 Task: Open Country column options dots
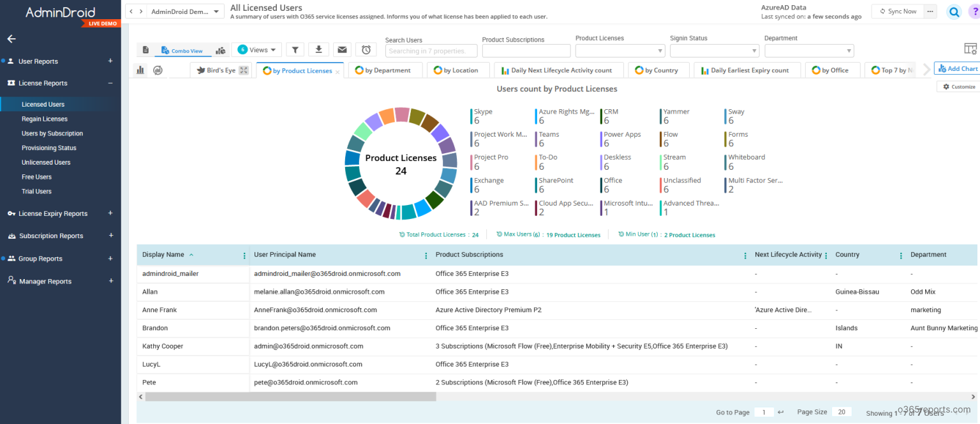point(901,255)
